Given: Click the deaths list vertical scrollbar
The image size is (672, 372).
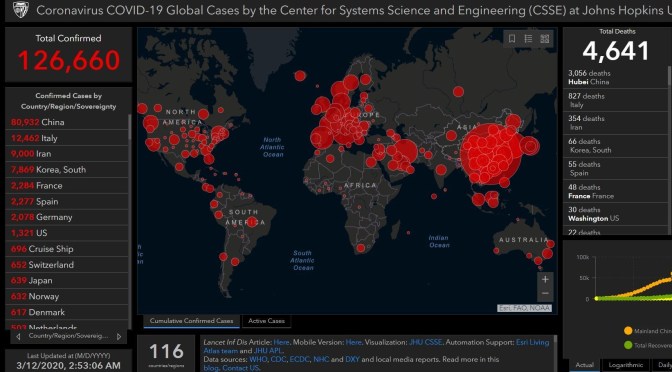Looking at the screenshot, I should point(670,150).
